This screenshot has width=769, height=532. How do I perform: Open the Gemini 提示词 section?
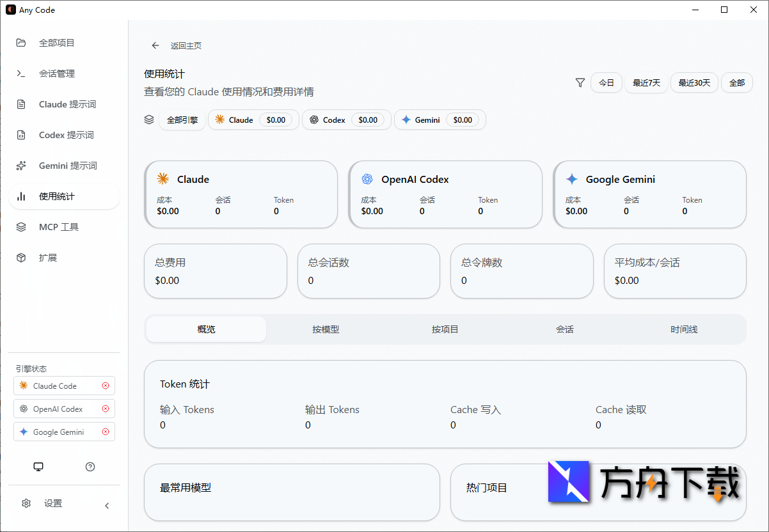point(59,166)
